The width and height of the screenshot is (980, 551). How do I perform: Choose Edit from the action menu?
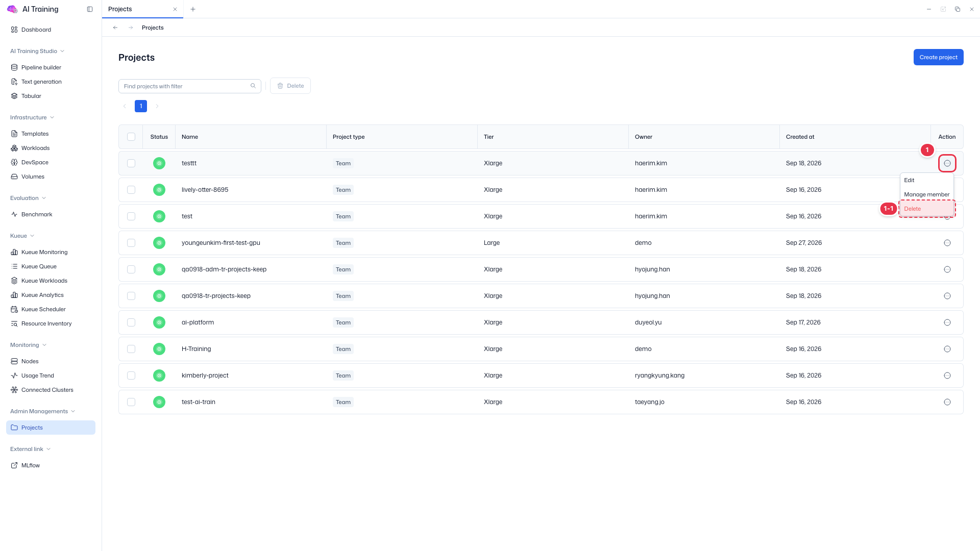[926, 180]
